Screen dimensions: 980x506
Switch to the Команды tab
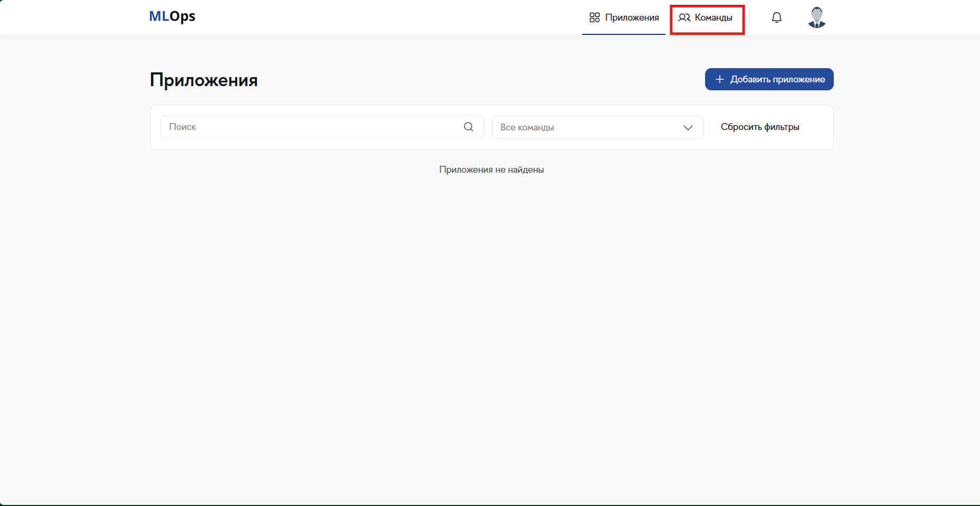coord(707,17)
